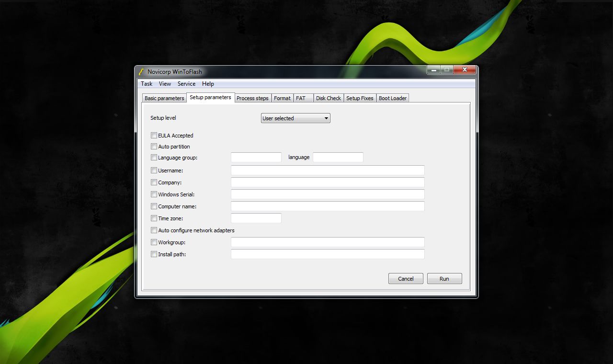The image size is (613, 364).
Task: Tick the Windows Serial checkbox
Action: 154,194
